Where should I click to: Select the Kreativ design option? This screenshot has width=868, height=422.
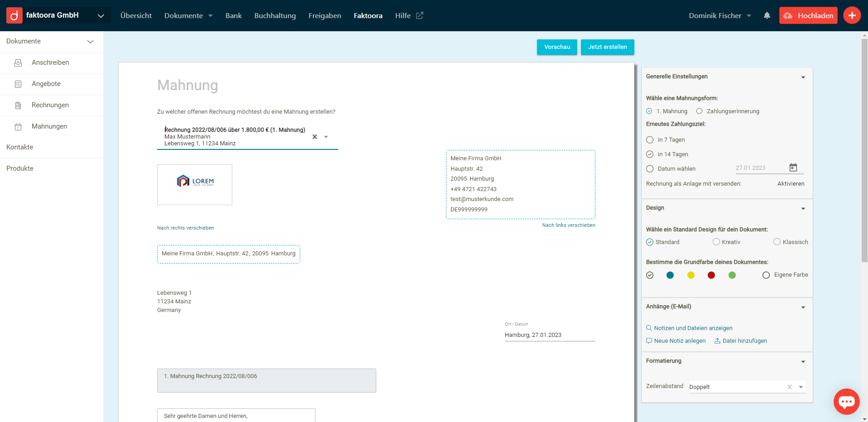coord(716,242)
